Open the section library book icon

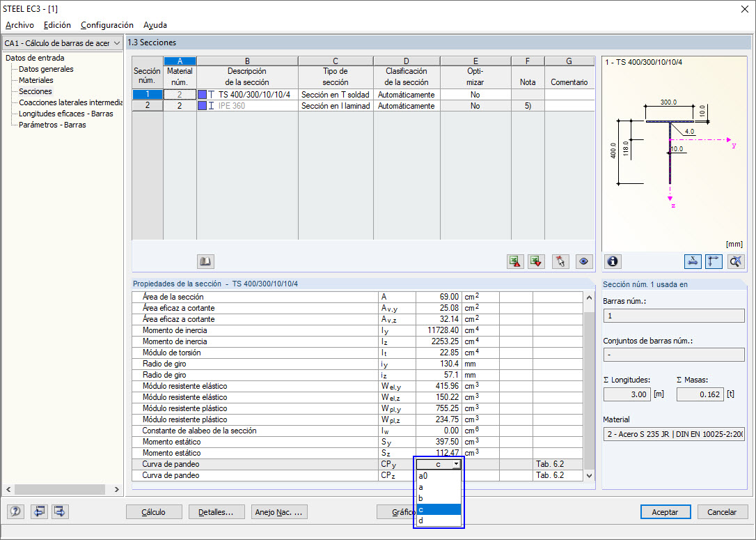click(x=206, y=261)
